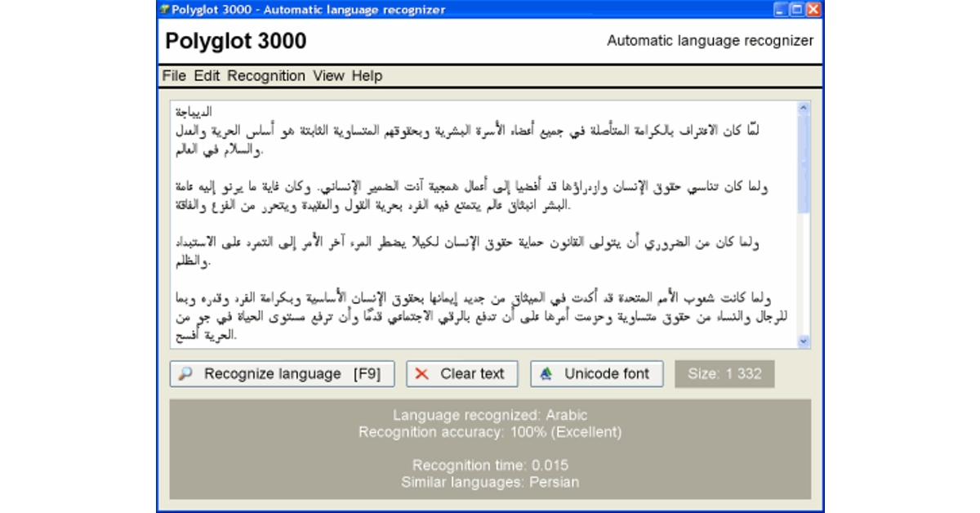The height and width of the screenshot is (513, 980).
Task: Click the red X icon beside Clear text
Action: tap(421, 374)
